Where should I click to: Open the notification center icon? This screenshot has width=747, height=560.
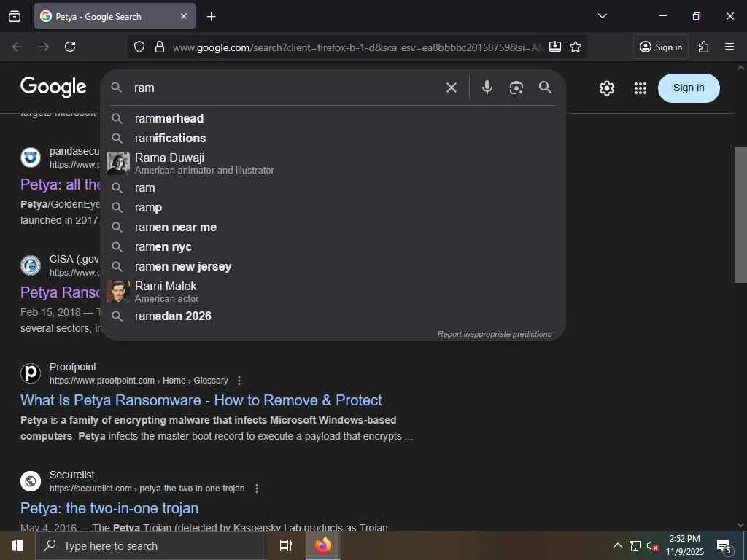724,545
